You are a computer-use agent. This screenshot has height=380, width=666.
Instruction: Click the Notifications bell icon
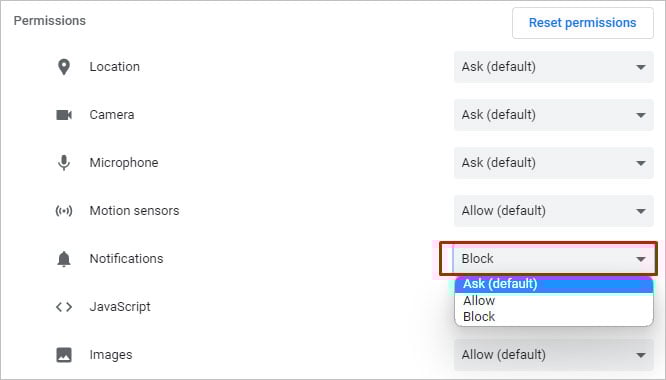pos(64,259)
